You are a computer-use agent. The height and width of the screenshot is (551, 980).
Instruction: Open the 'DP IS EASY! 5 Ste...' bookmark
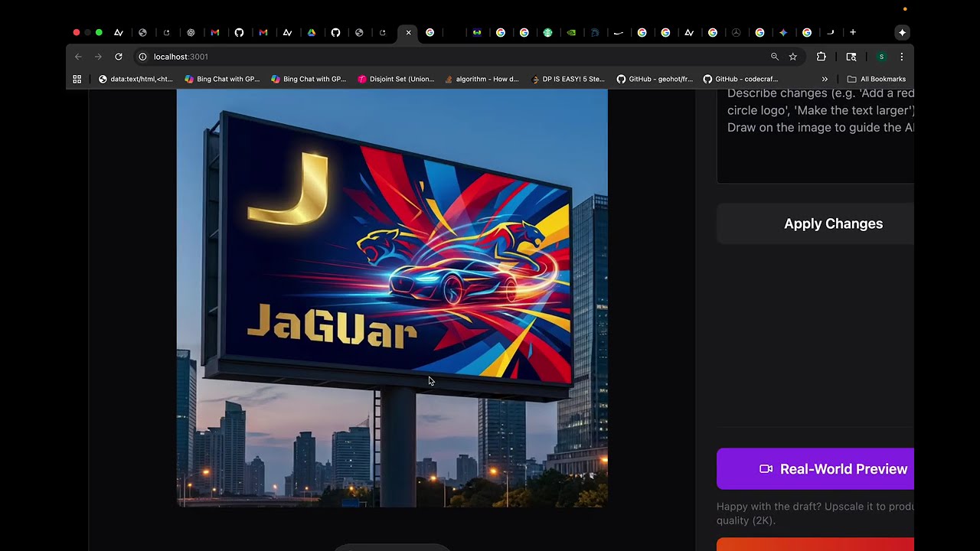point(568,79)
